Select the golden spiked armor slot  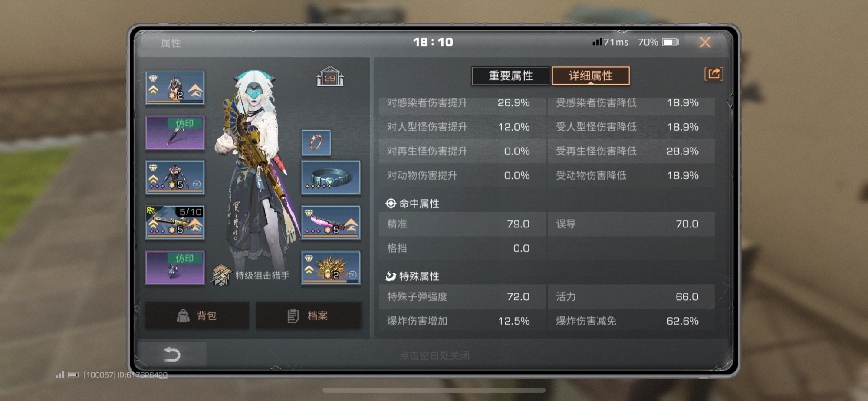(x=331, y=268)
